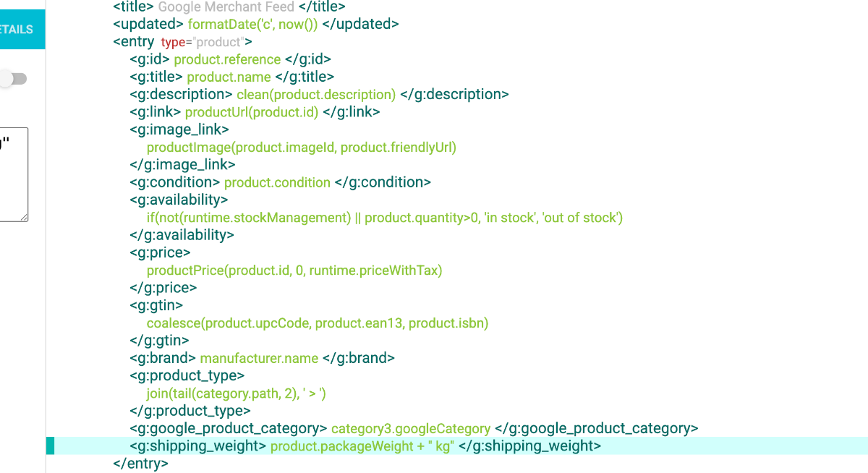Click the coalesce(product.upcCode...) expression

[x=318, y=323]
